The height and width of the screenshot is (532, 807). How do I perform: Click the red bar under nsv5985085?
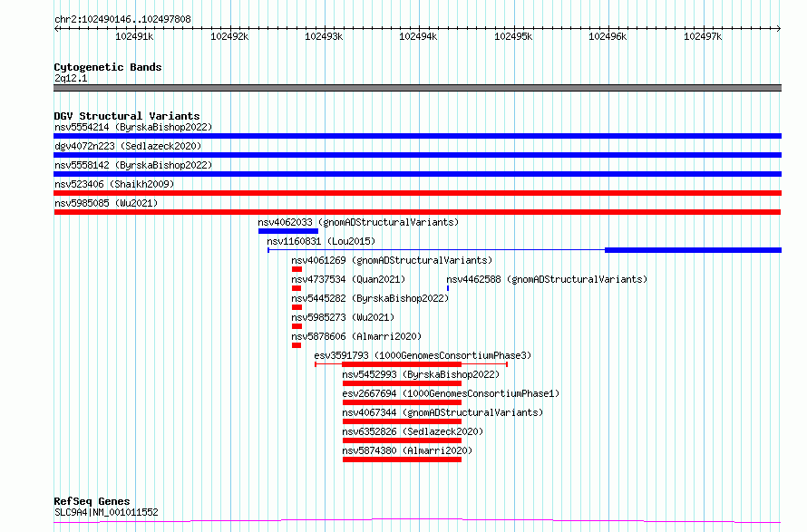[417, 212]
